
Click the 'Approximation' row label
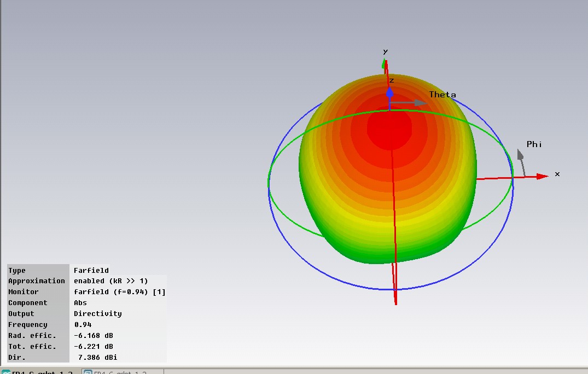[x=37, y=280]
